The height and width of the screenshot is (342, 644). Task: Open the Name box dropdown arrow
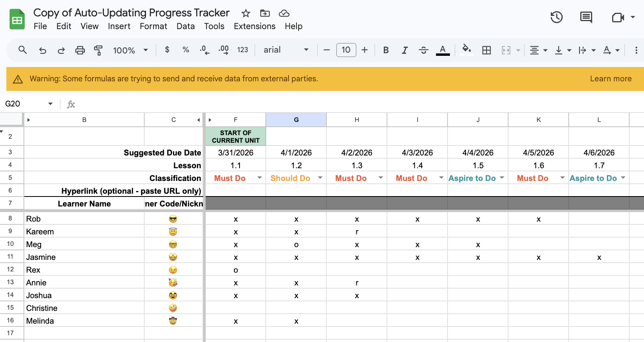tap(50, 104)
